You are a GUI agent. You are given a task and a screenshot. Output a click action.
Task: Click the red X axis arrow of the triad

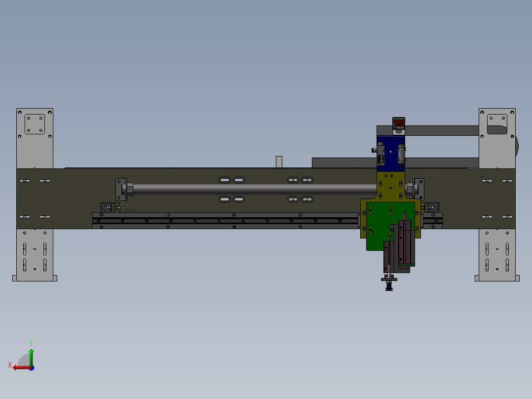tap(21, 368)
